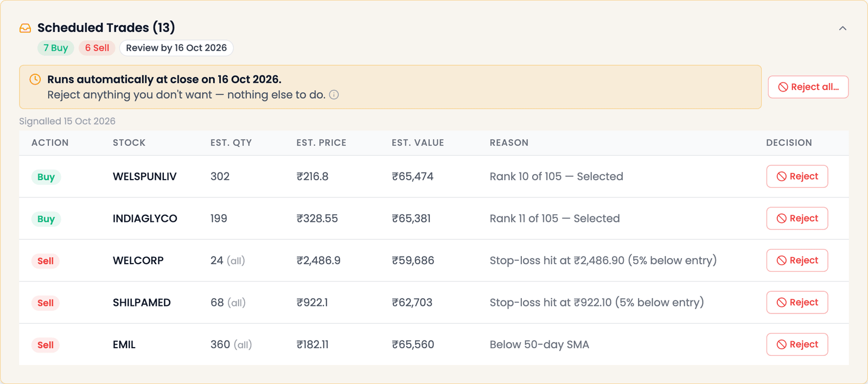Click the quantity 302
This screenshot has width=868, height=384.
pos(220,176)
